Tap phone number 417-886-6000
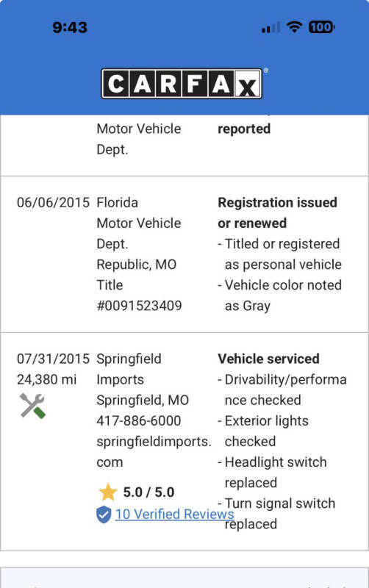The image size is (369, 588). 139,420
